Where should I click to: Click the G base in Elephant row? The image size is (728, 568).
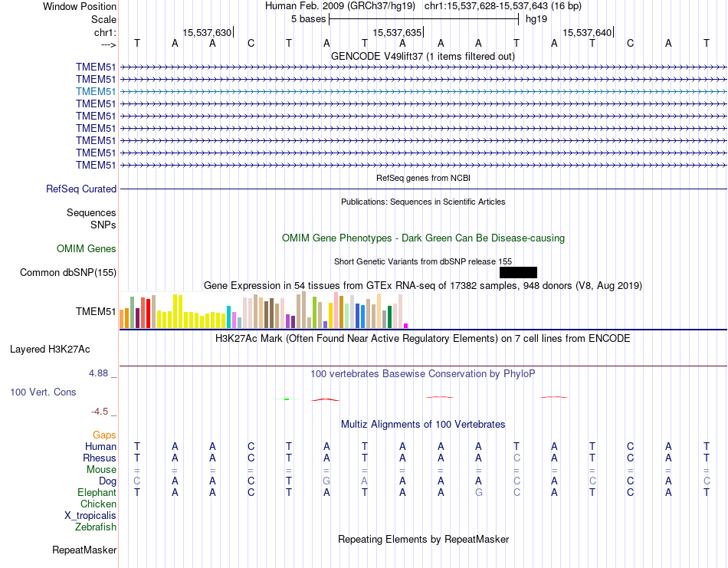pyautogui.click(x=479, y=492)
